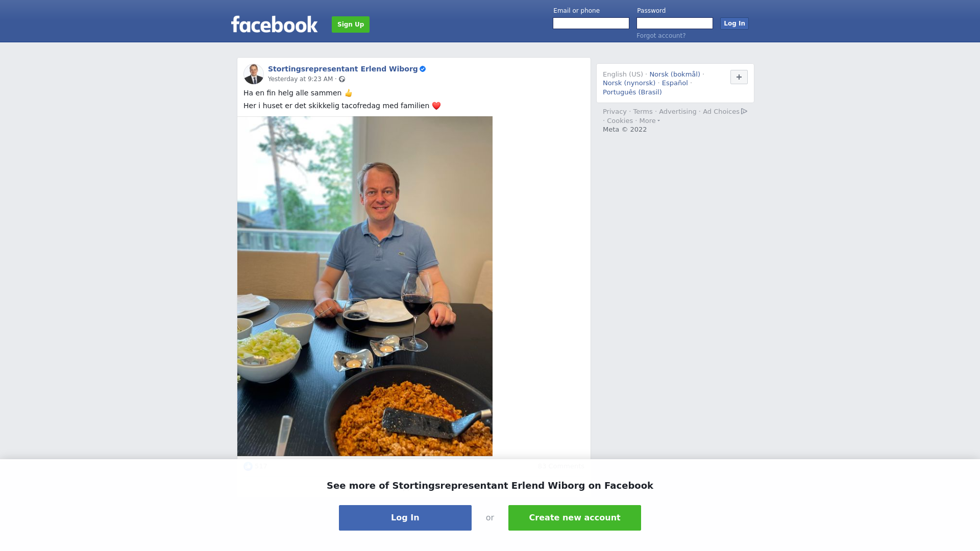Click the header Log In button
This screenshot has height=551, width=980.
point(734,23)
